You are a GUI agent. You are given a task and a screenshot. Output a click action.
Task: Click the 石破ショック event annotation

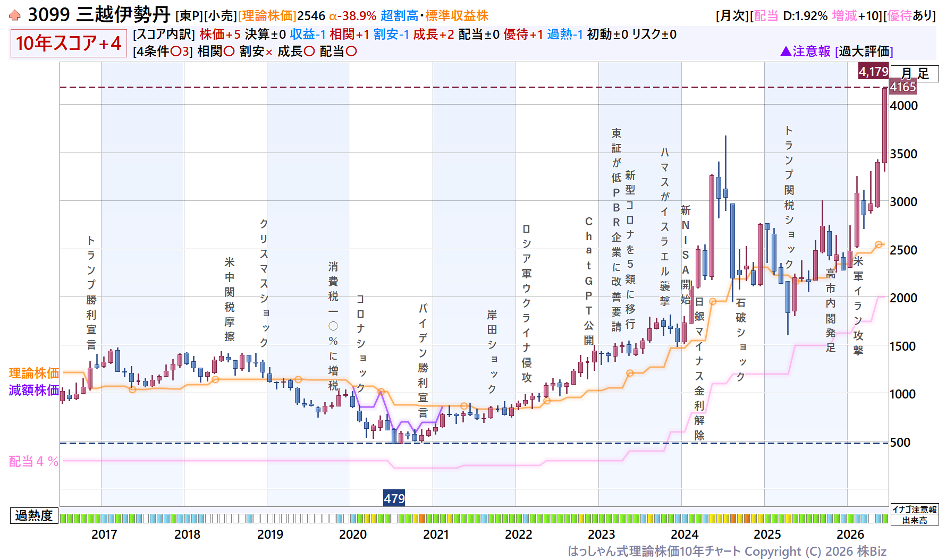pyautogui.click(x=741, y=340)
